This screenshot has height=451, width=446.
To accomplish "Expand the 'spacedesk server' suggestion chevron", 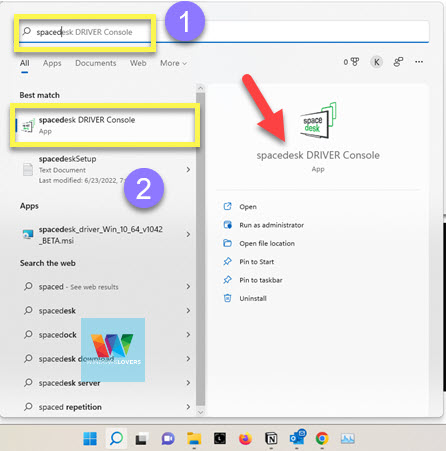I will point(188,382).
